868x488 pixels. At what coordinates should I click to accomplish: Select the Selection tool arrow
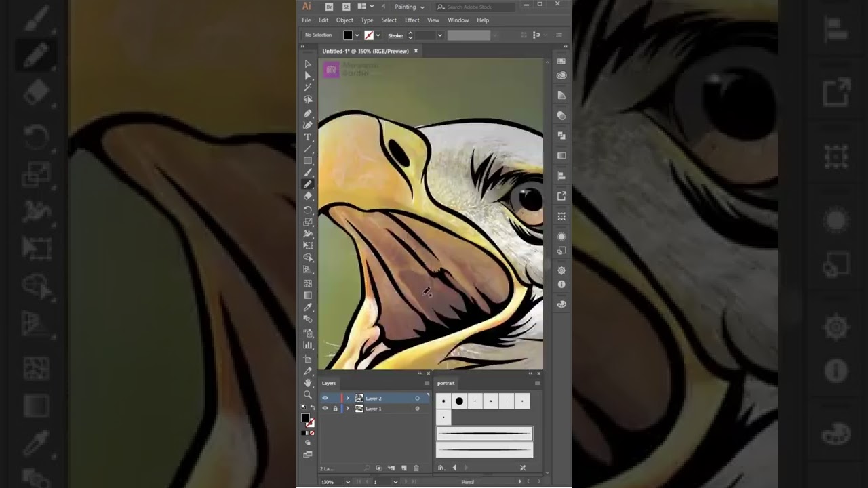(x=308, y=64)
